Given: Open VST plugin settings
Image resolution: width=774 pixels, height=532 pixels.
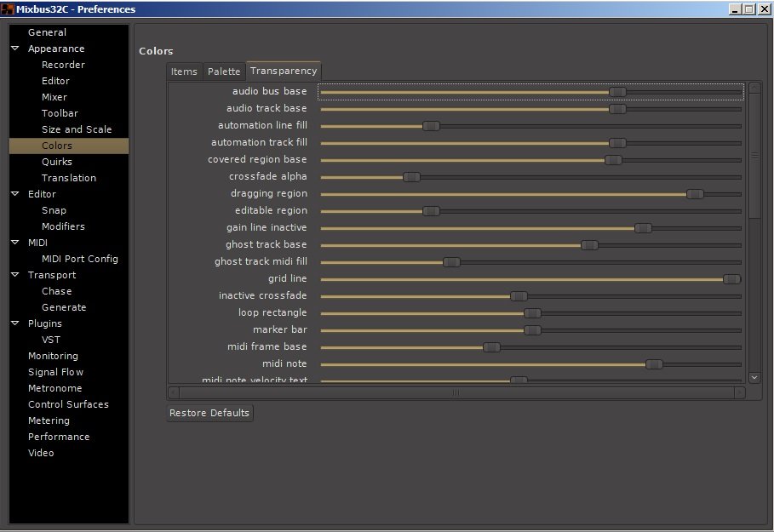Looking at the screenshot, I should [x=51, y=340].
